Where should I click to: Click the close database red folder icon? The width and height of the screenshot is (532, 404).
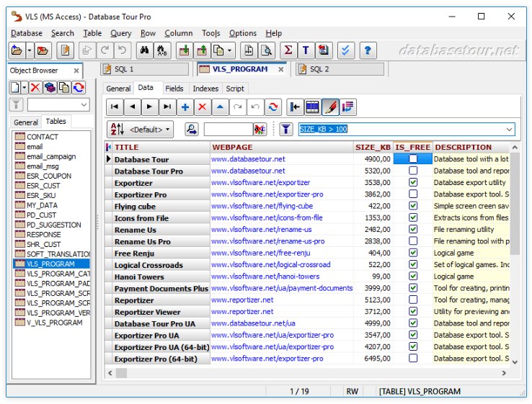tap(43, 51)
